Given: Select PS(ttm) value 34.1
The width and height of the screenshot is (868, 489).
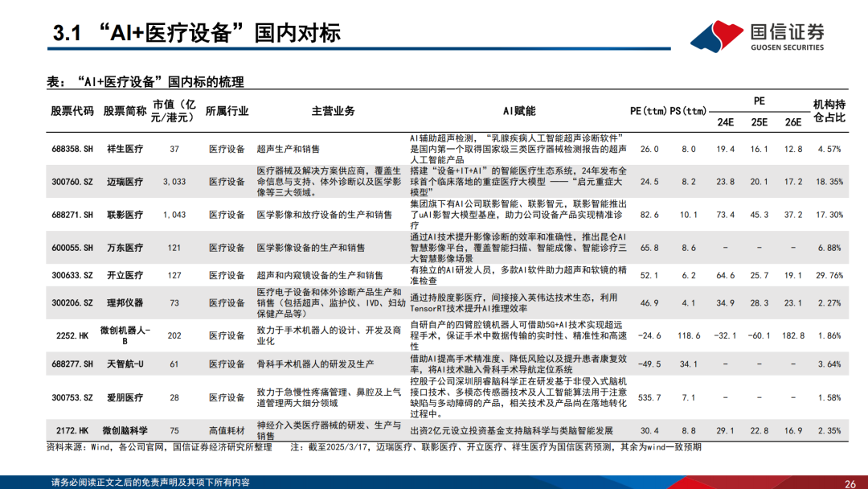Looking at the screenshot, I should (x=689, y=364).
